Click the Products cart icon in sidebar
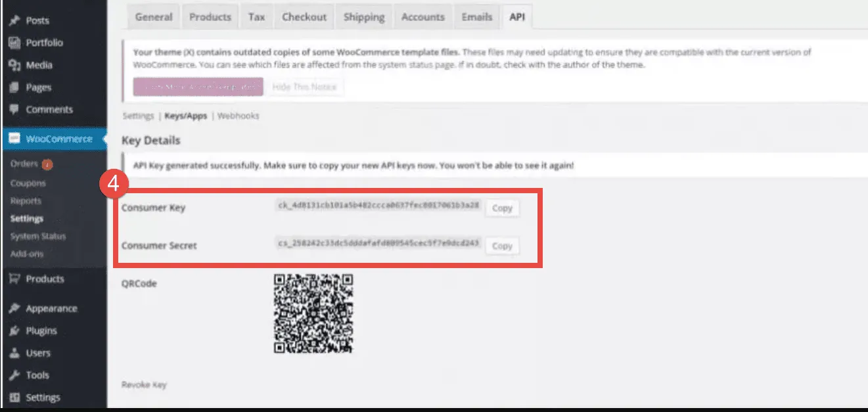The height and width of the screenshot is (412, 868). point(14,279)
